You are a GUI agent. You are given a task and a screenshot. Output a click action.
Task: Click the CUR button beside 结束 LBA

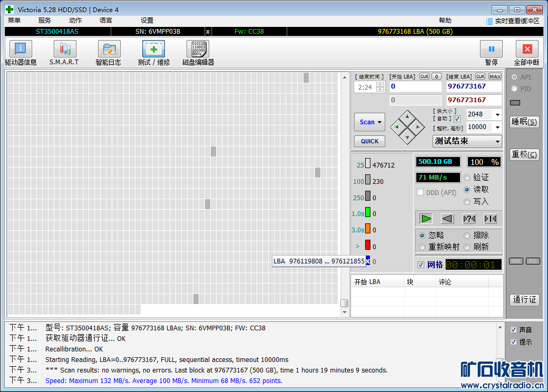point(480,76)
